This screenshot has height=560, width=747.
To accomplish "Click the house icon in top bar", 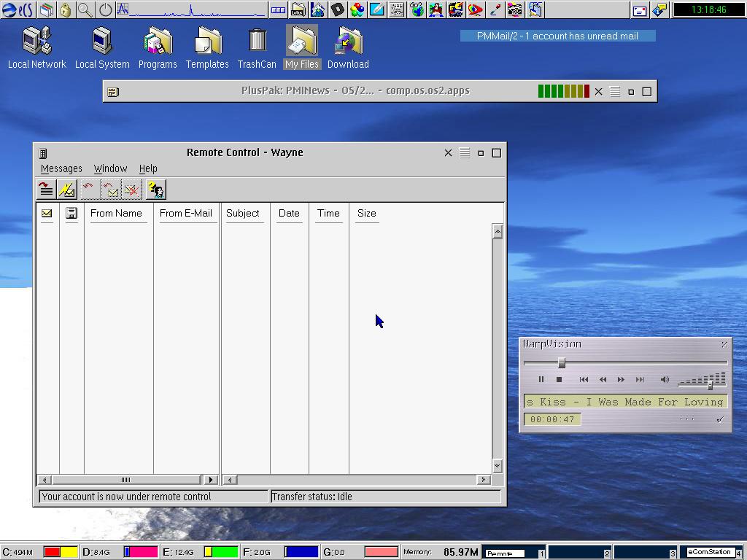I will (318, 9).
